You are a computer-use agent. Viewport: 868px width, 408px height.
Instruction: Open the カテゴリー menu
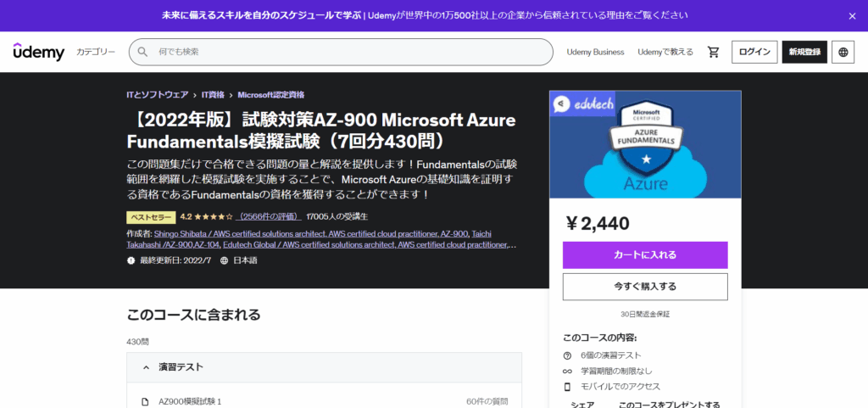point(96,52)
